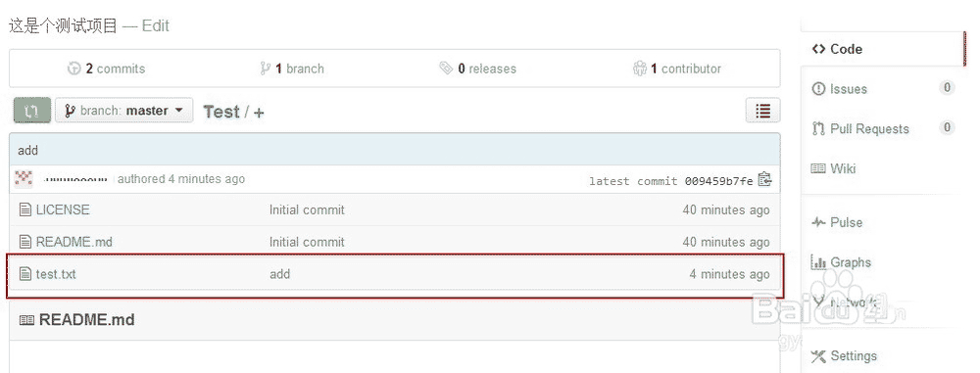Screen dimensions: 980x373
Task: Open the LICENSE file
Action: [x=63, y=210]
